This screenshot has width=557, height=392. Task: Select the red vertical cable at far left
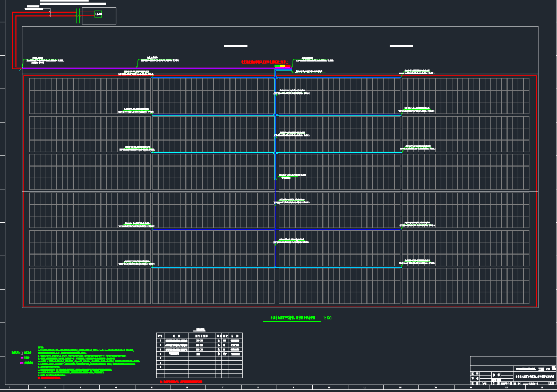[15, 42]
